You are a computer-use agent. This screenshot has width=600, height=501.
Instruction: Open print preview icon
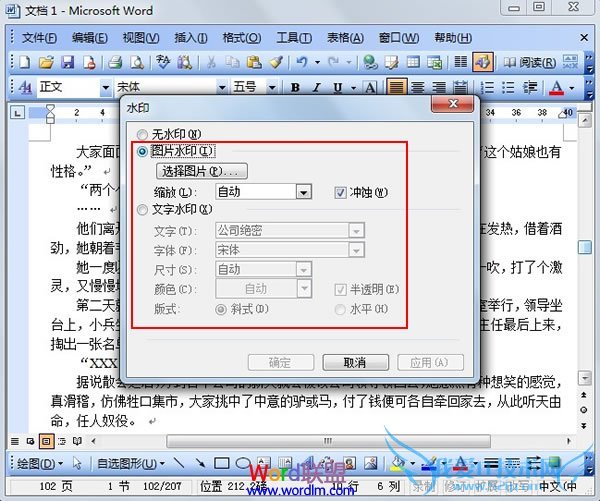(x=137, y=62)
